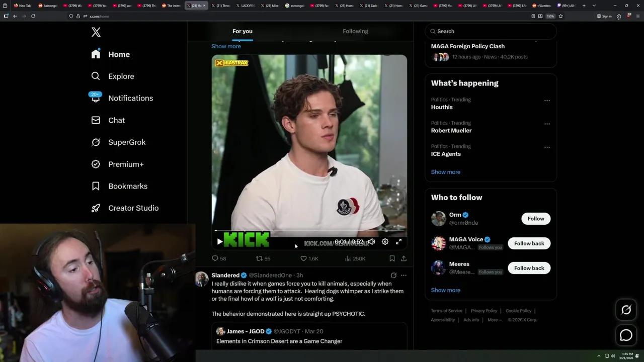
Task: Bookmark the page with the star icon
Action: click(560, 16)
